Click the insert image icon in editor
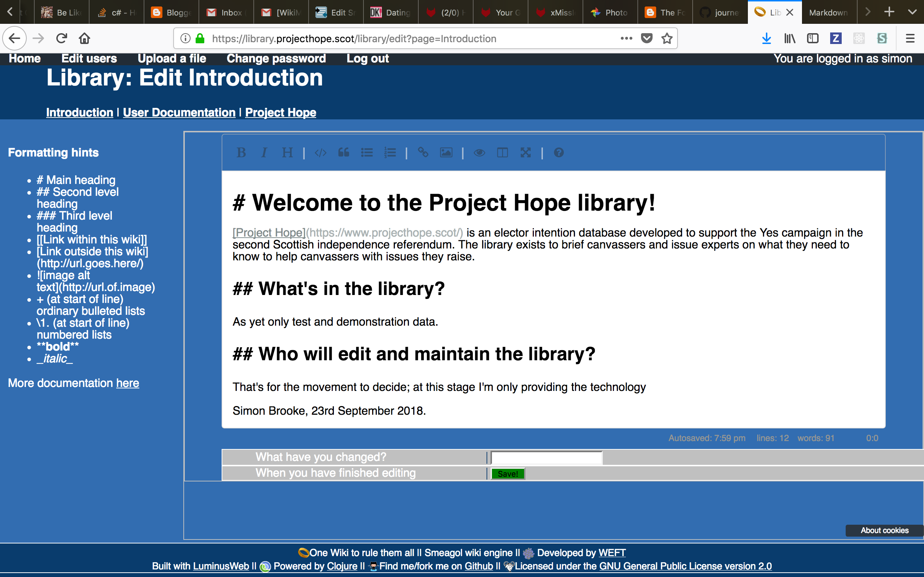Screen dimensions: 924x577 [446, 153]
